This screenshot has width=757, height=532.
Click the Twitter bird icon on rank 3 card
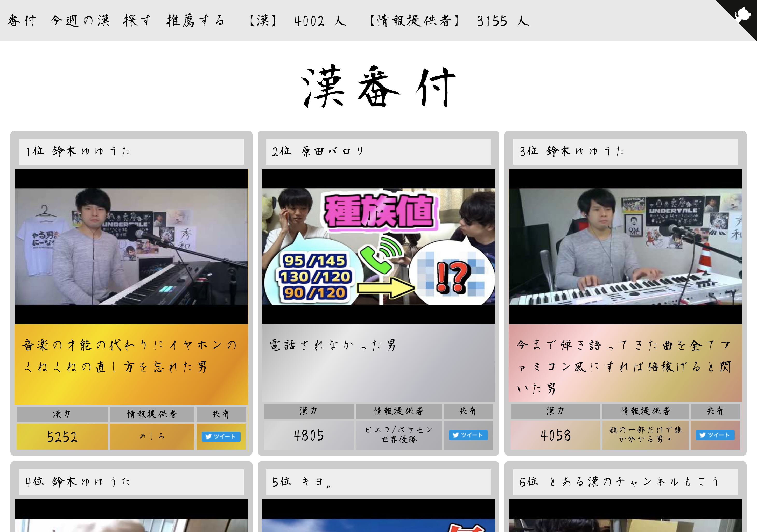(703, 435)
